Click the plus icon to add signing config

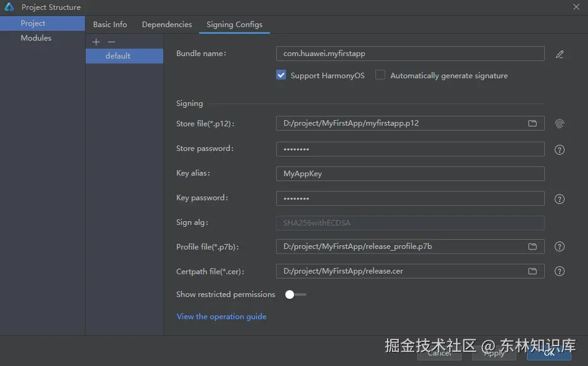(x=96, y=42)
